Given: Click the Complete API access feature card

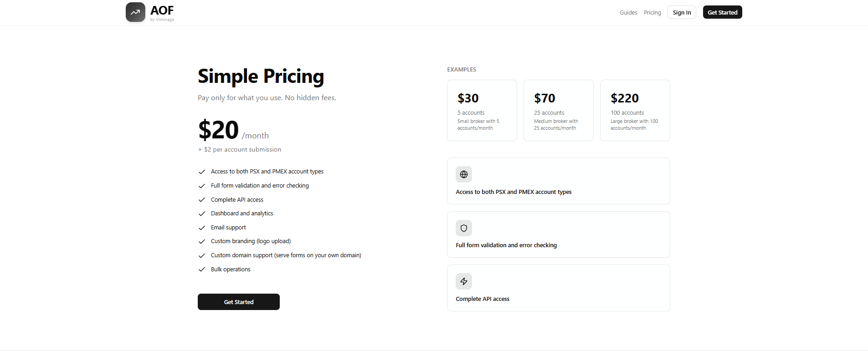Looking at the screenshot, I should point(558,288).
